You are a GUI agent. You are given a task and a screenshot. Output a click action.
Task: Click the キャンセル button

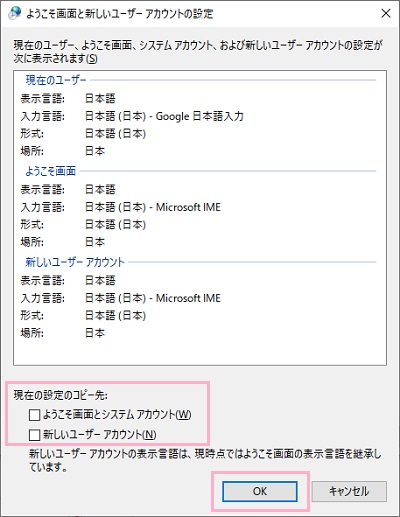[349, 491]
